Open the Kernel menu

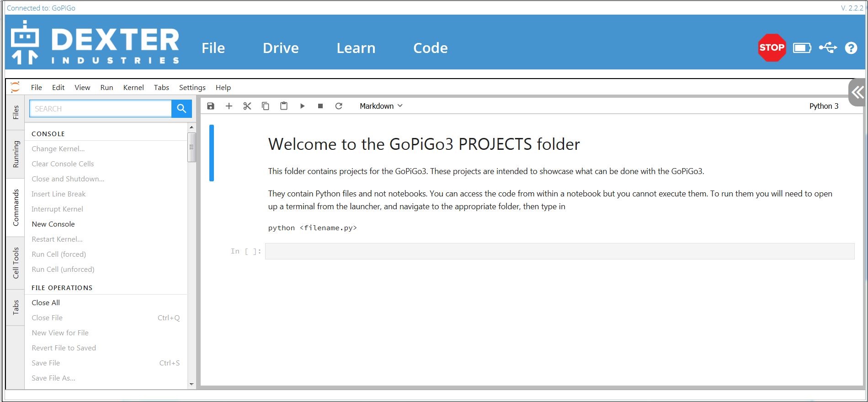point(133,87)
